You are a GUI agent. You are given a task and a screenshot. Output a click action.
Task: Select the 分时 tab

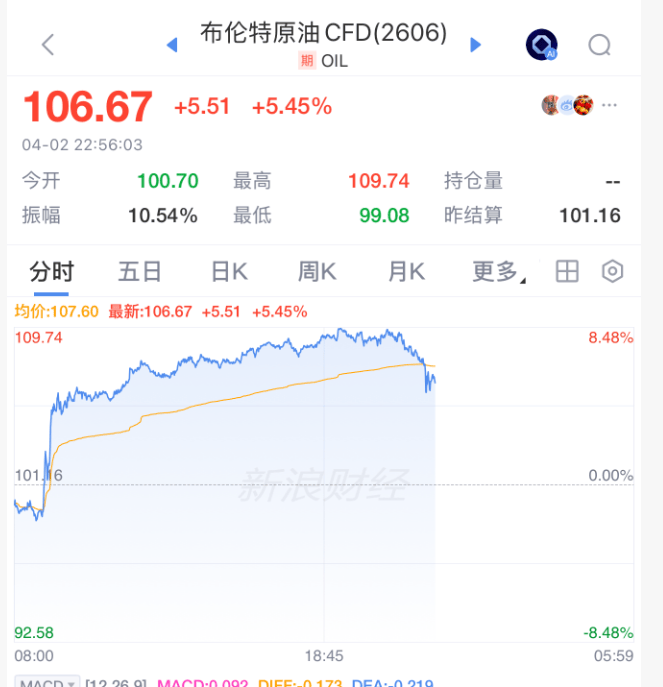(x=52, y=271)
